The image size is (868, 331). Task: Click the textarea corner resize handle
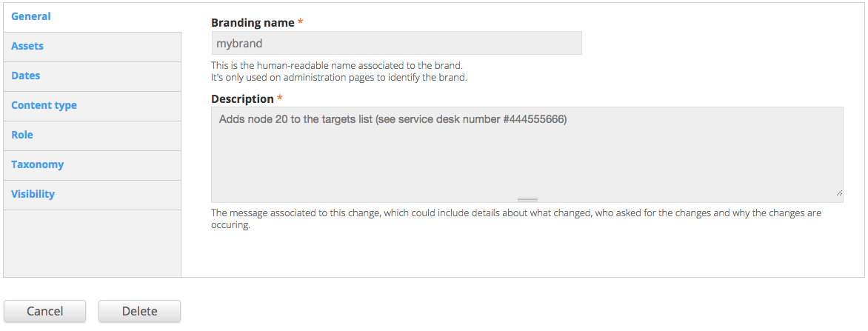click(839, 193)
